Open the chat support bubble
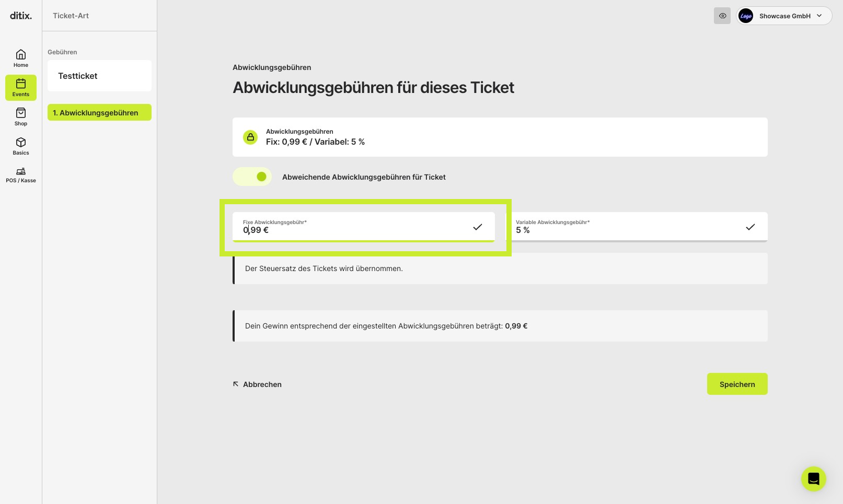This screenshot has width=843, height=504. pyautogui.click(x=814, y=479)
